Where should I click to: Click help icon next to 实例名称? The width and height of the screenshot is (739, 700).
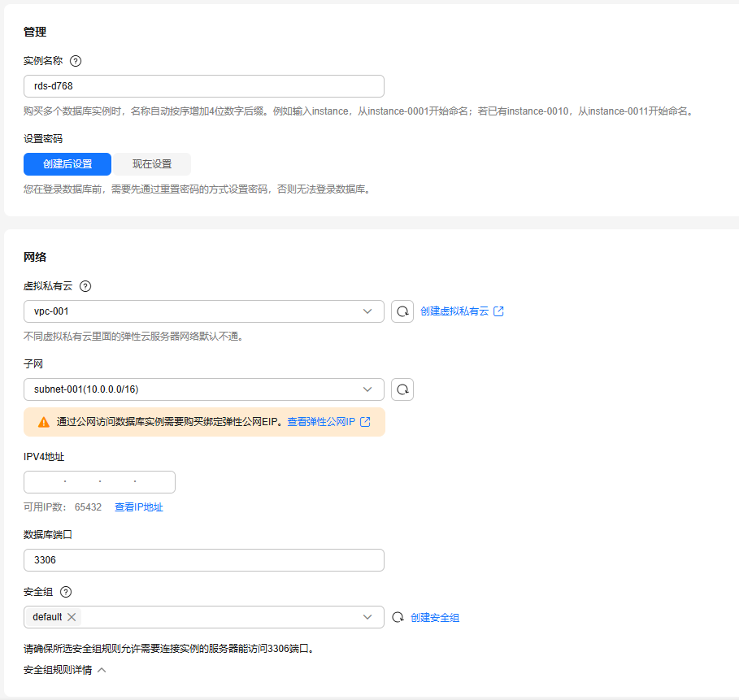(76, 61)
